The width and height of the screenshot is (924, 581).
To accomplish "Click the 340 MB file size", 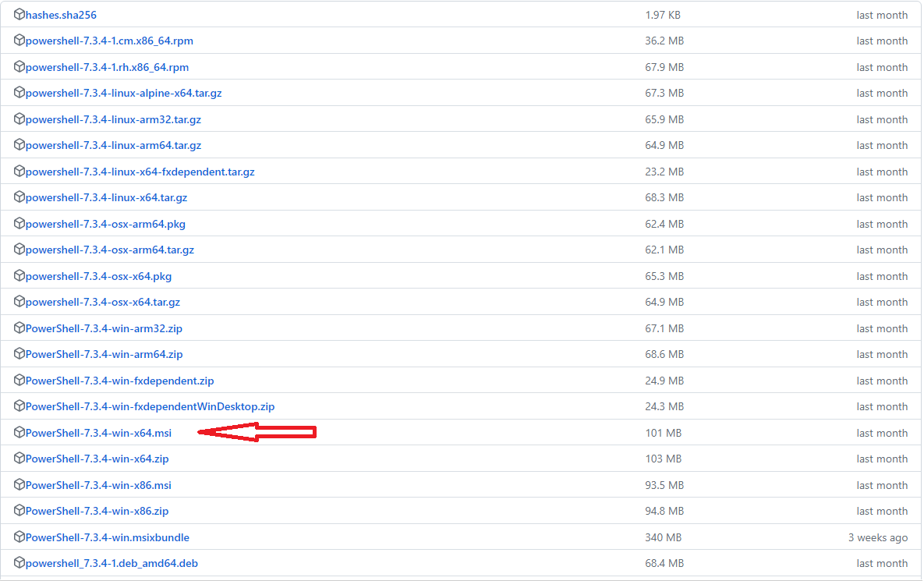I will [x=663, y=537].
